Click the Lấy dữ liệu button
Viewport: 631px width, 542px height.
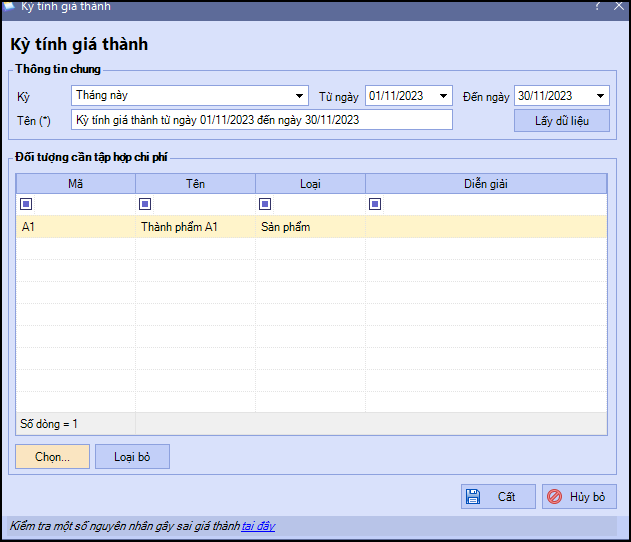561,121
